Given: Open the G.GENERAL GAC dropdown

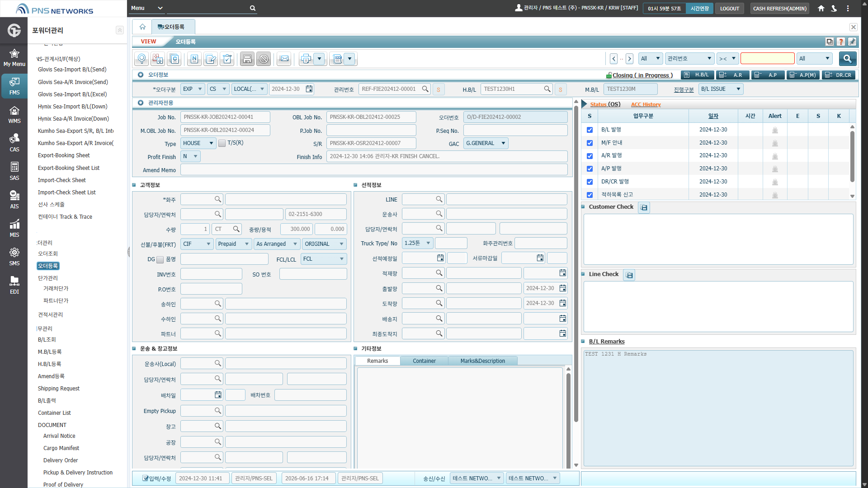Looking at the screenshot, I should coord(486,143).
